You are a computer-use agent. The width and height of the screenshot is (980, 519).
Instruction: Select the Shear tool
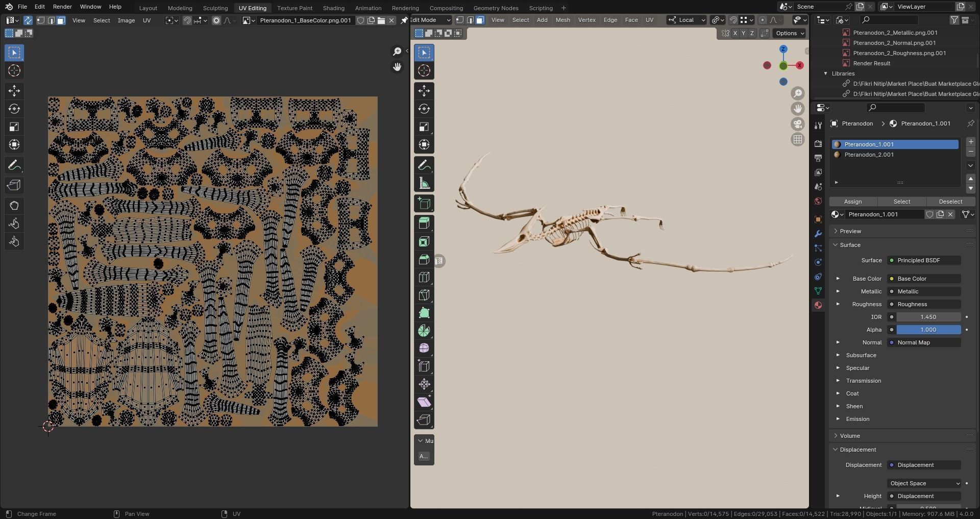424,402
